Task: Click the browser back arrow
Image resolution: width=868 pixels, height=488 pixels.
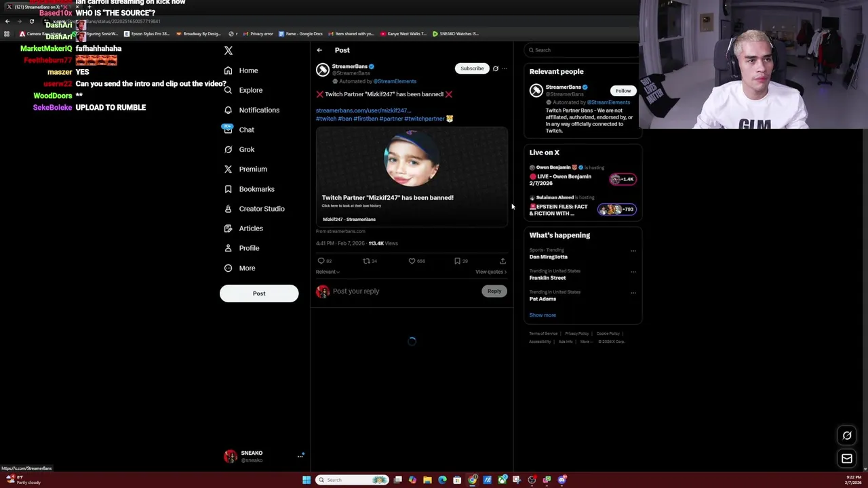Action: pyautogui.click(x=7, y=22)
